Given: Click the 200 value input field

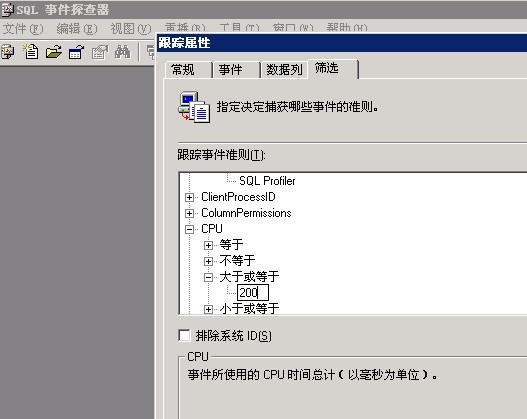Looking at the screenshot, I should [253, 293].
